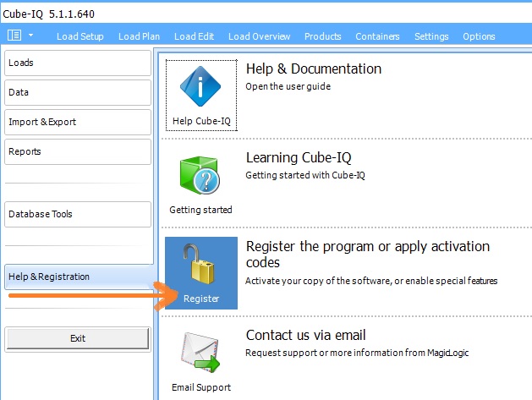The width and height of the screenshot is (532, 400).
Task: Click the 'Register' label under the padlock icon
Action: (x=201, y=299)
